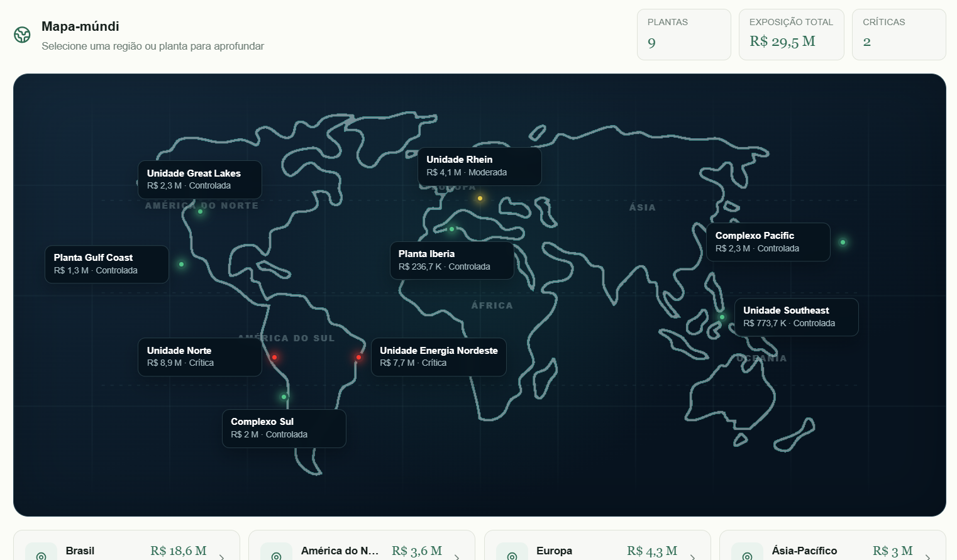Click the CRÍTICAS 2 summary card

point(899,35)
